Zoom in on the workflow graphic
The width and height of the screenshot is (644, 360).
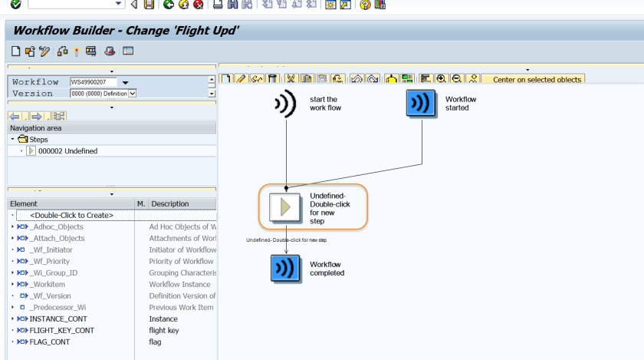pos(442,79)
